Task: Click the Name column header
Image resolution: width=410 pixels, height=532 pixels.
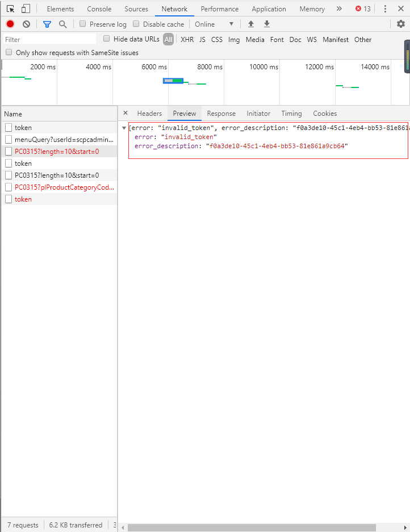Action: (60, 114)
